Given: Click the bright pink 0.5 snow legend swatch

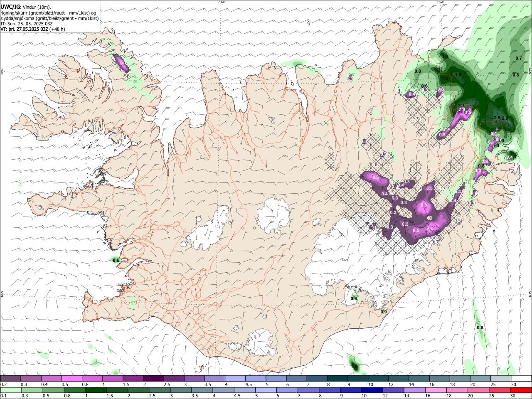Looking at the screenshot, I should [72, 379].
